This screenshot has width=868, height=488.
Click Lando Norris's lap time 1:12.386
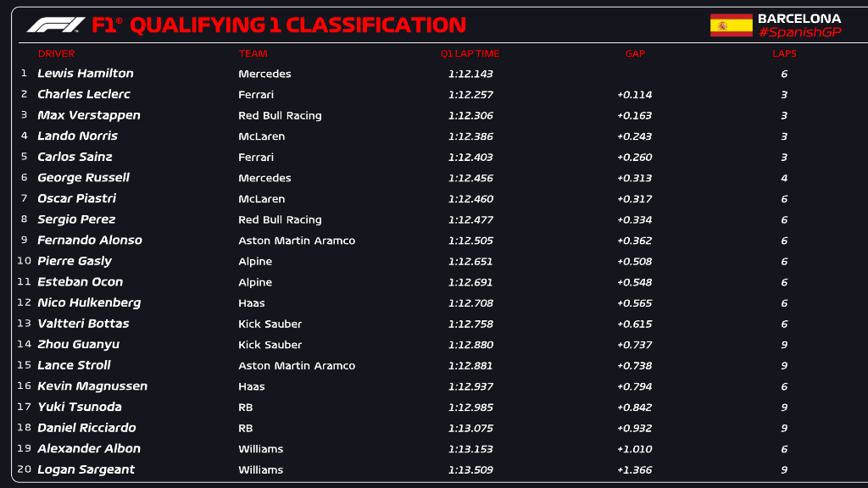coord(470,136)
